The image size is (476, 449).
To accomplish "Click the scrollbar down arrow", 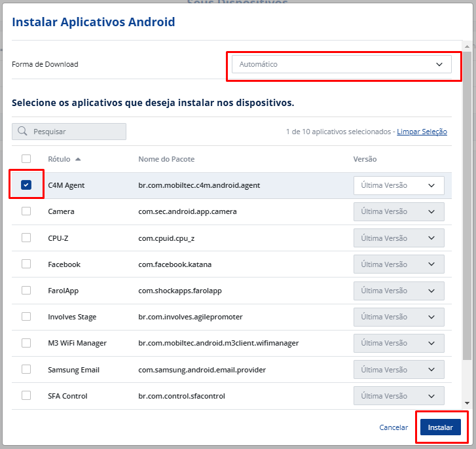I will pyautogui.click(x=467, y=403).
